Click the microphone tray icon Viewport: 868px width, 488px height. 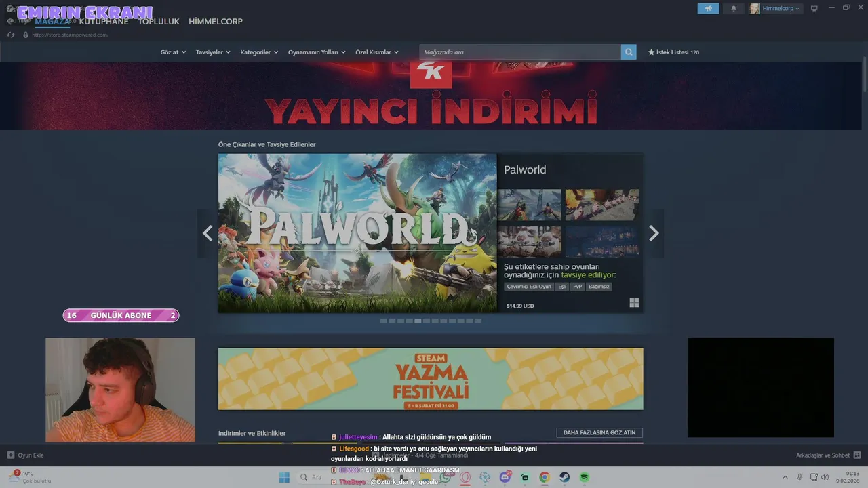(x=800, y=477)
